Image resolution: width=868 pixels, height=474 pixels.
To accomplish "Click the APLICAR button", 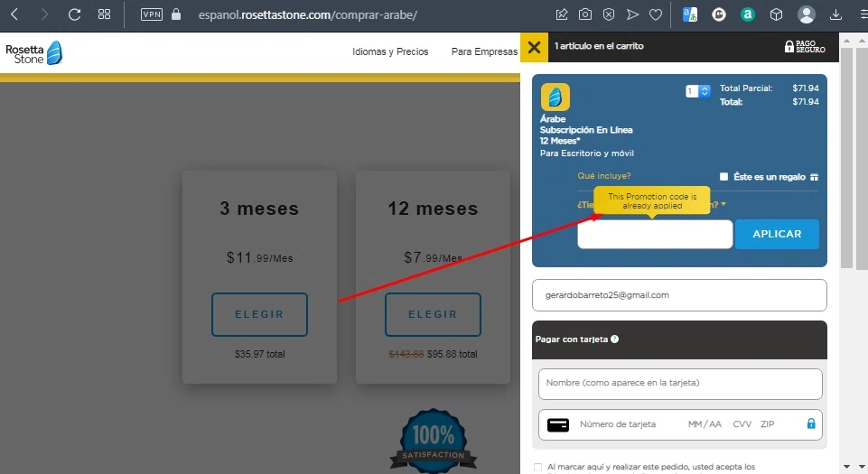I will click(777, 234).
